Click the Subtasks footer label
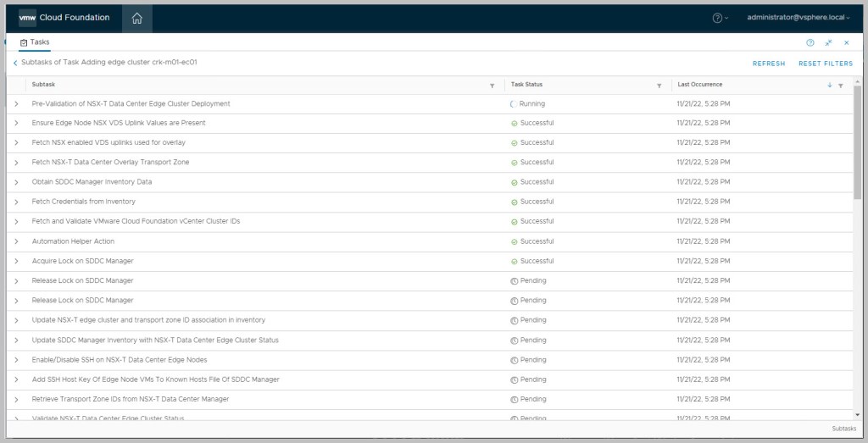 click(x=843, y=429)
